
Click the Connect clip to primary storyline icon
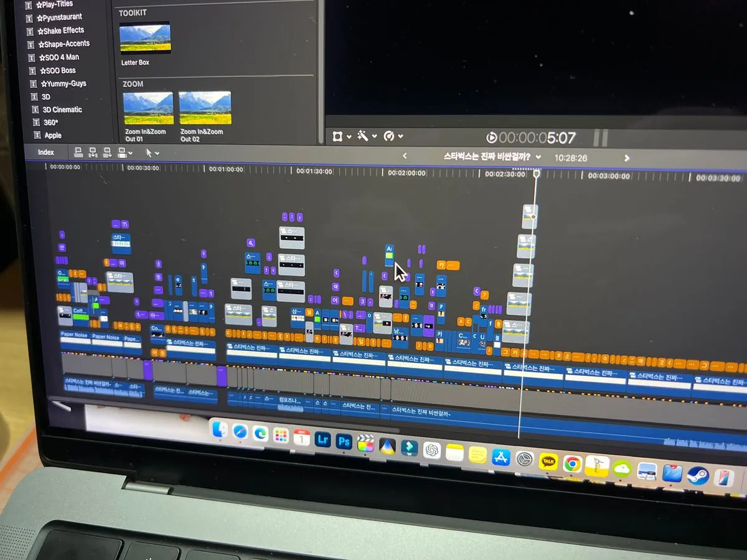coord(78,152)
